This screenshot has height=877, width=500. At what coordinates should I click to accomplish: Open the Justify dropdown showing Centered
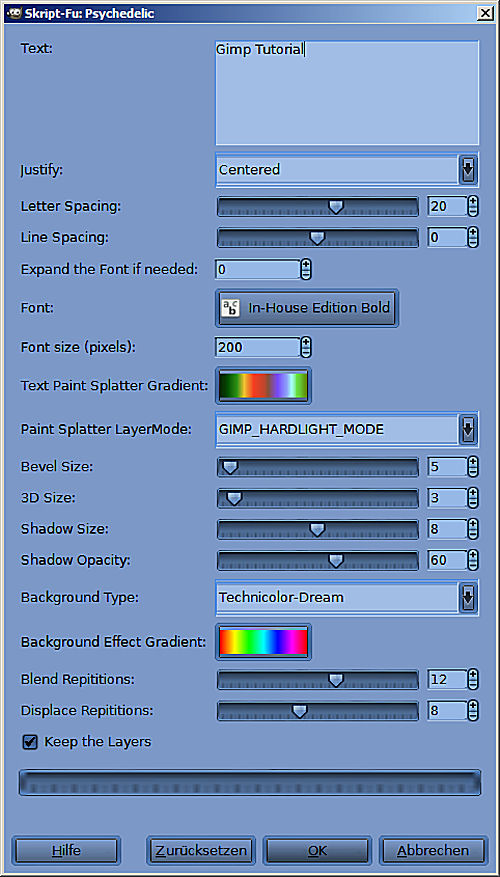(x=347, y=169)
